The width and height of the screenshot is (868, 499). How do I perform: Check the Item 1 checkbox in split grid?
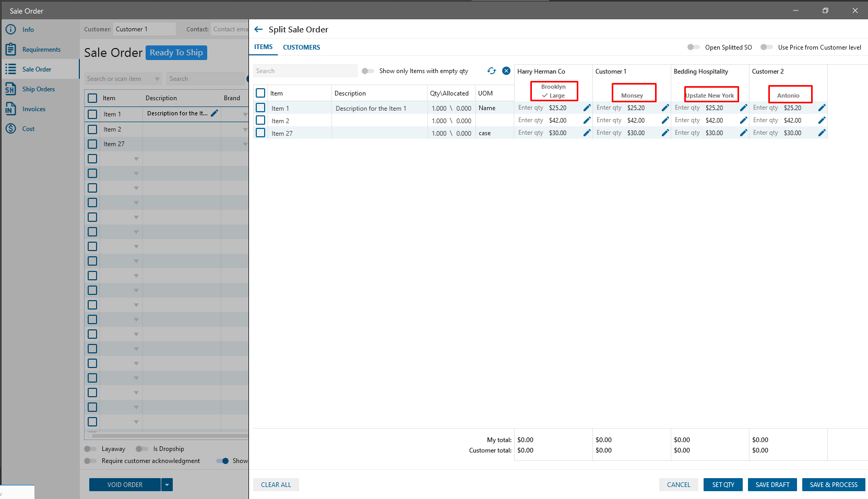point(260,108)
